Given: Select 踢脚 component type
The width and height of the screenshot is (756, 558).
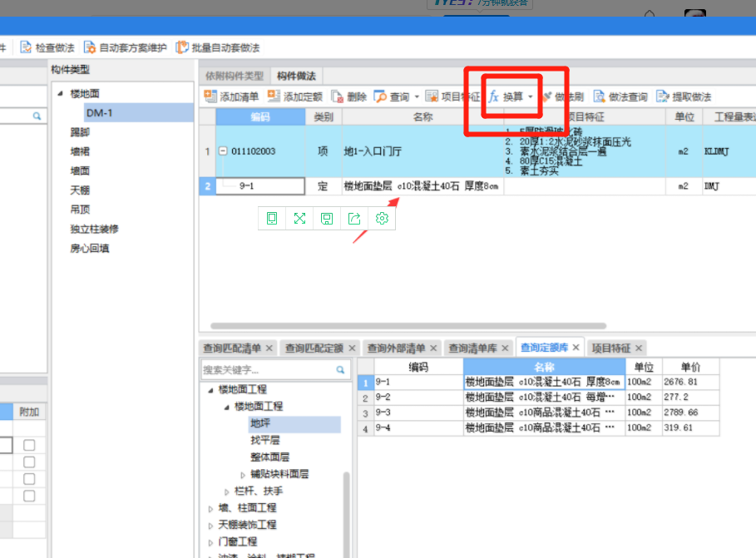Looking at the screenshot, I should [x=80, y=132].
